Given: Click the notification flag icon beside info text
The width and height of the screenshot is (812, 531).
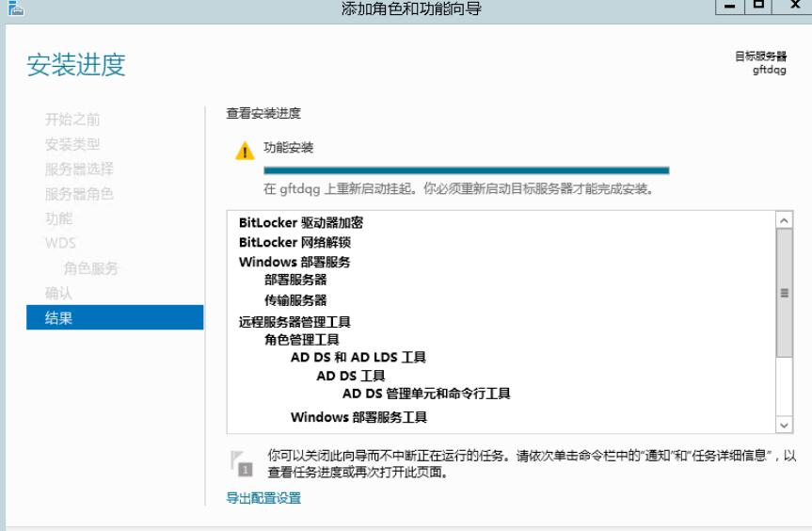Looking at the screenshot, I should pyautogui.click(x=241, y=463).
